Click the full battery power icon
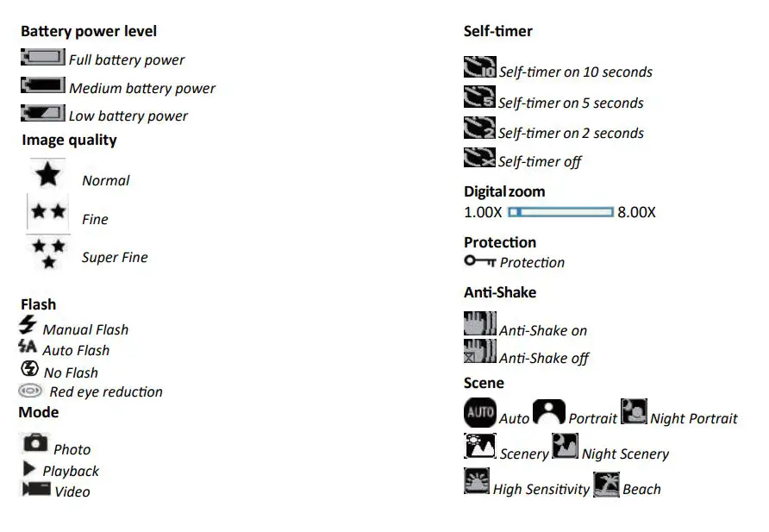 43,58
